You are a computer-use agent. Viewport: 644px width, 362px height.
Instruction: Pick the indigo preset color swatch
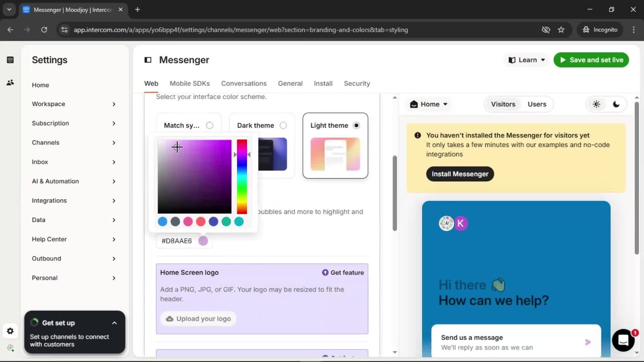click(x=213, y=222)
